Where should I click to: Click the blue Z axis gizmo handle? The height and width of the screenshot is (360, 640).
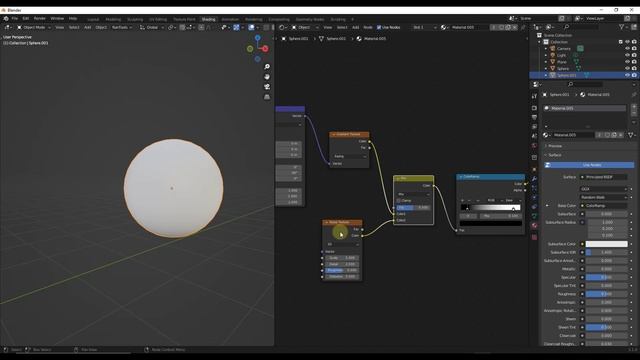tap(258, 38)
